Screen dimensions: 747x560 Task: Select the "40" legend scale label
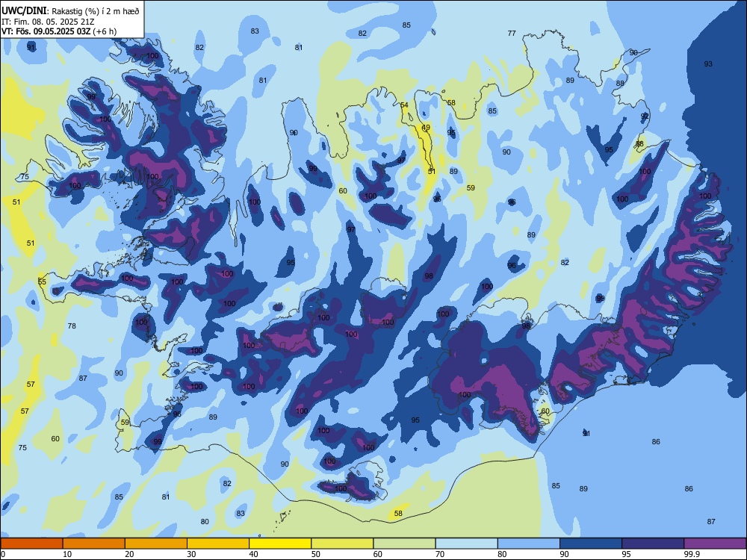tap(253, 554)
